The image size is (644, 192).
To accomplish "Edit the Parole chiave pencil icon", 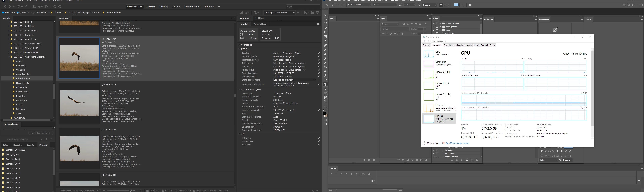I will tap(319, 70).
